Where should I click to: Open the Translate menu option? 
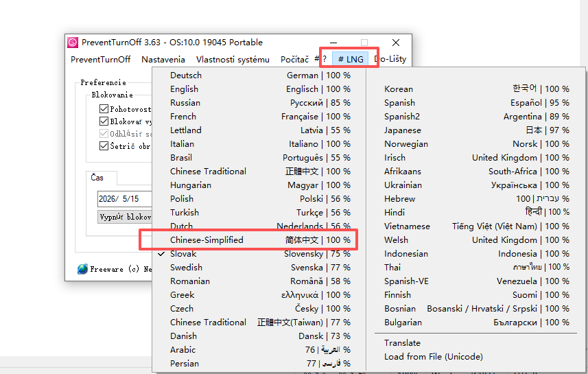point(476,343)
